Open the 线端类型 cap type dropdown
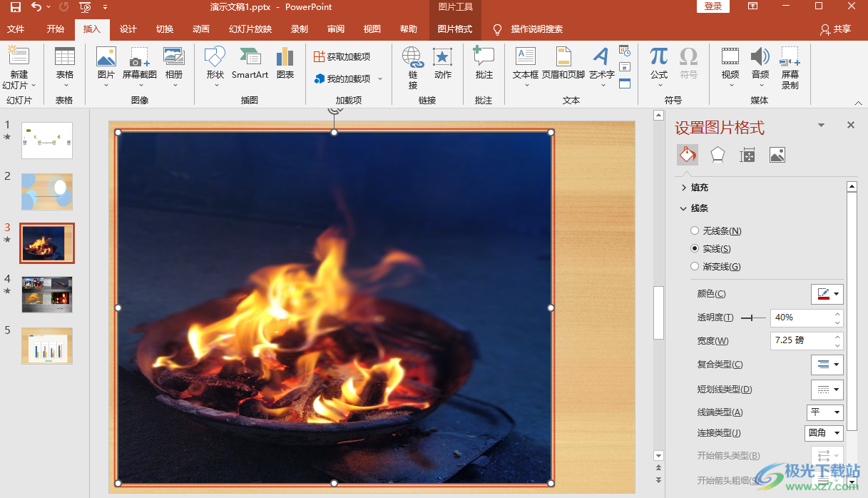 click(x=825, y=412)
